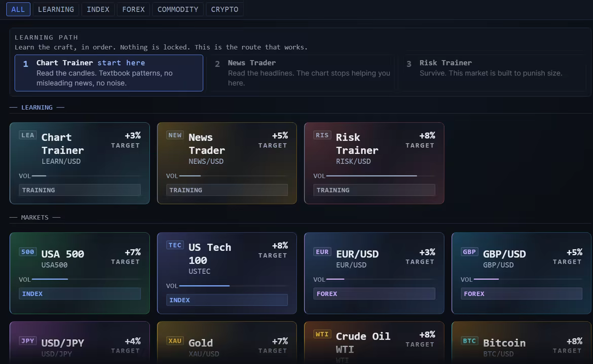Click the WTI badge on Crude Oil card
The image size is (593, 364).
click(322, 334)
